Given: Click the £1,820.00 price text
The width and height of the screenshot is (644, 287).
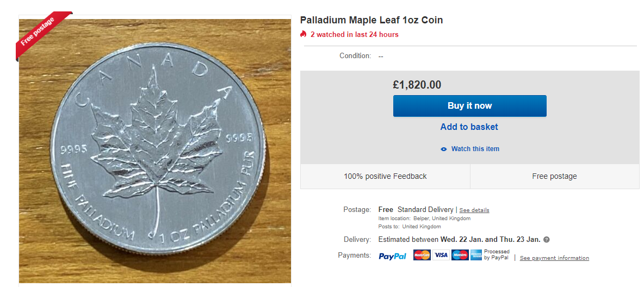Looking at the screenshot, I should pyautogui.click(x=417, y=85).
